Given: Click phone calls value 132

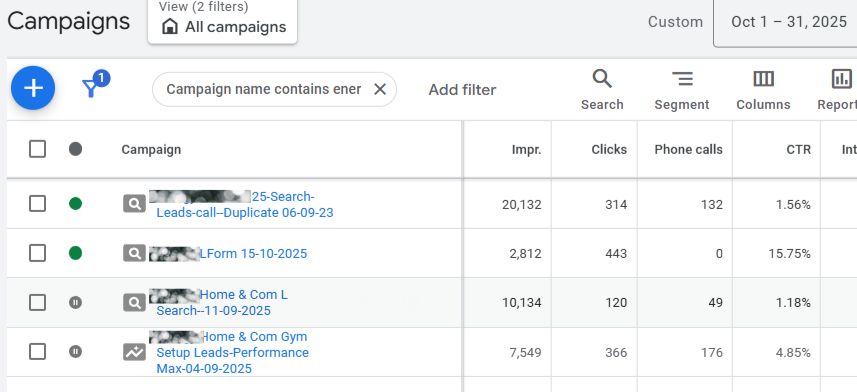Looking at the screenshot, I should pyautogui.click(x=712, y=204).
